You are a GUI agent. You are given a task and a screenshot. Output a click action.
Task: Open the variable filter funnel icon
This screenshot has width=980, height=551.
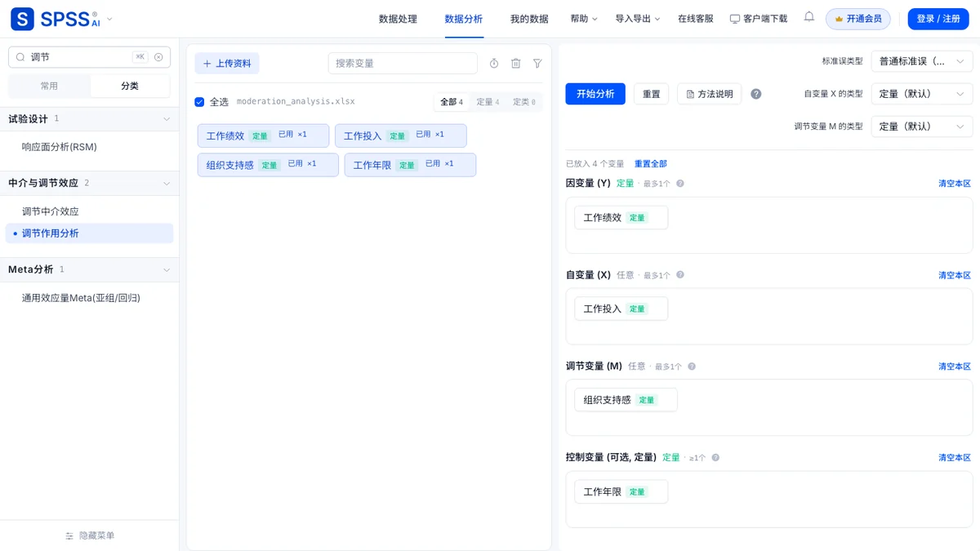(537, 64)
